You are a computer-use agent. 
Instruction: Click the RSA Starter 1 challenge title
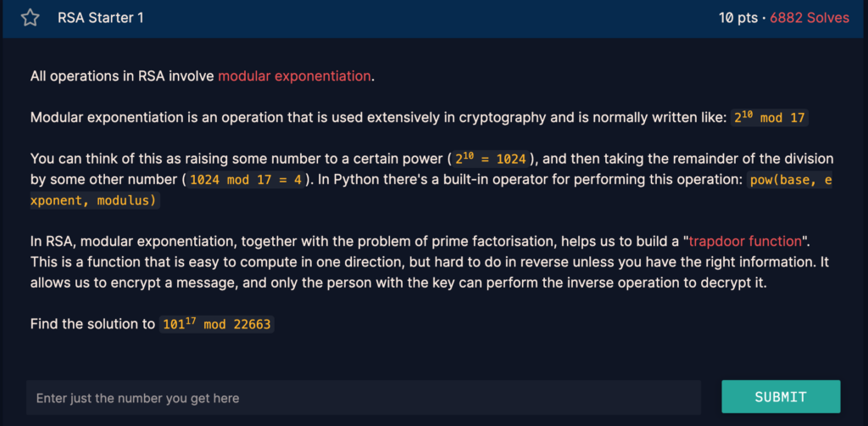[100, 18]
